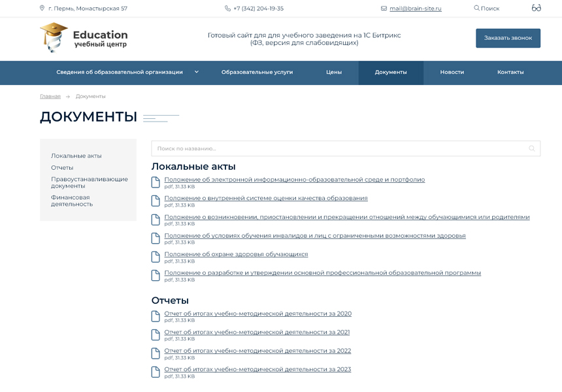The image size is (562, 392).
Task: Select Финансовая деятельность in sidebar
Action: point(71,201)
